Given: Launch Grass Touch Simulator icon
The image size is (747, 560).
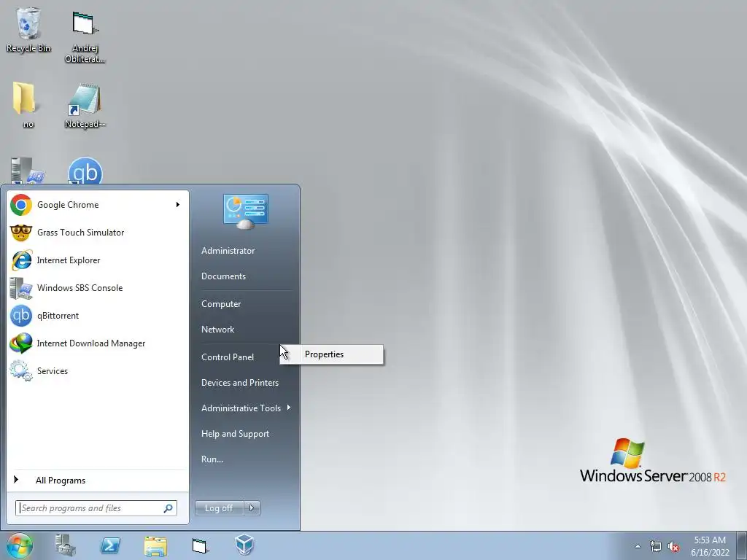Looking at the screenshot, I should pos(21,233).
